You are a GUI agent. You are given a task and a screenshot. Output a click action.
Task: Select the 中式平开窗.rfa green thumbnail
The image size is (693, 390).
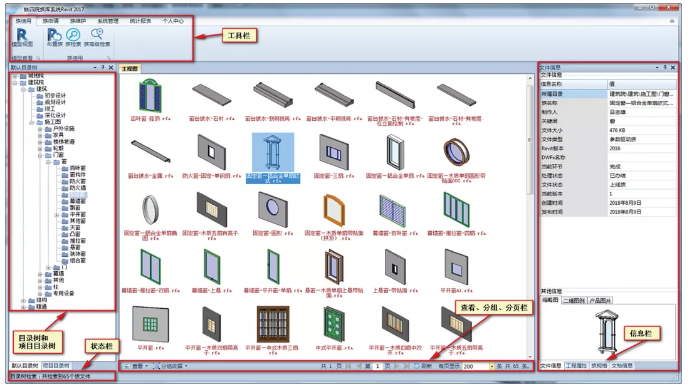coord(334,325)
